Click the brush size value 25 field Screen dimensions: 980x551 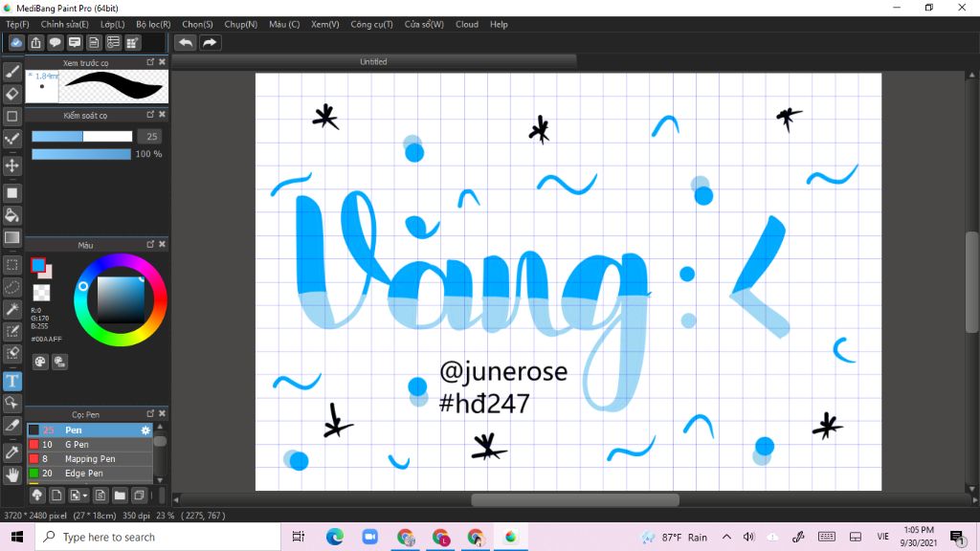[x=150, y=136]
